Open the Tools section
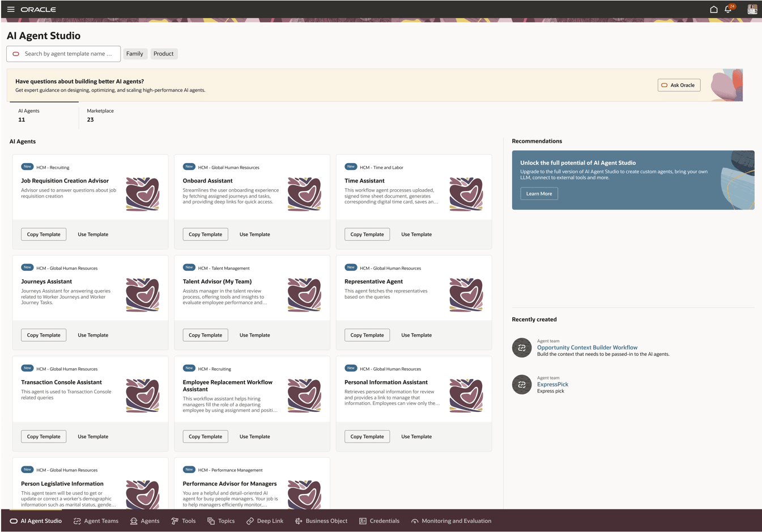 click(184, 521)
